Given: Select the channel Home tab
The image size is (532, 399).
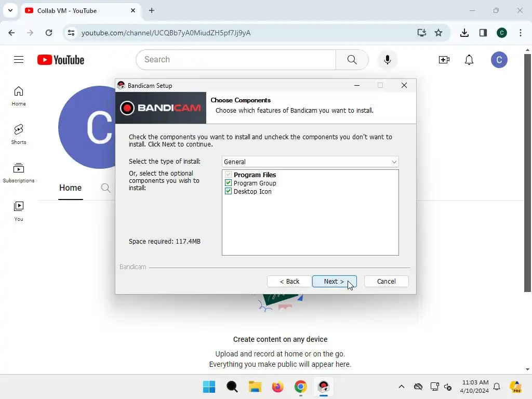Looking at the screenshot, I should [70, 188].
